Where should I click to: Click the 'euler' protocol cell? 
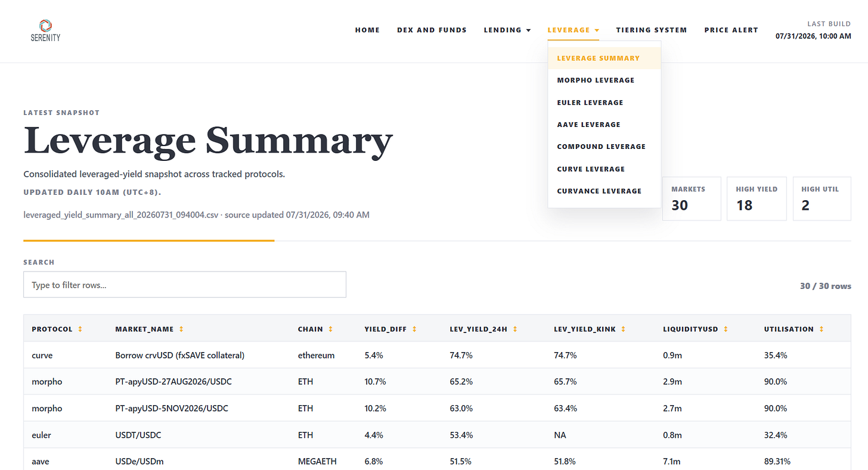42,435
